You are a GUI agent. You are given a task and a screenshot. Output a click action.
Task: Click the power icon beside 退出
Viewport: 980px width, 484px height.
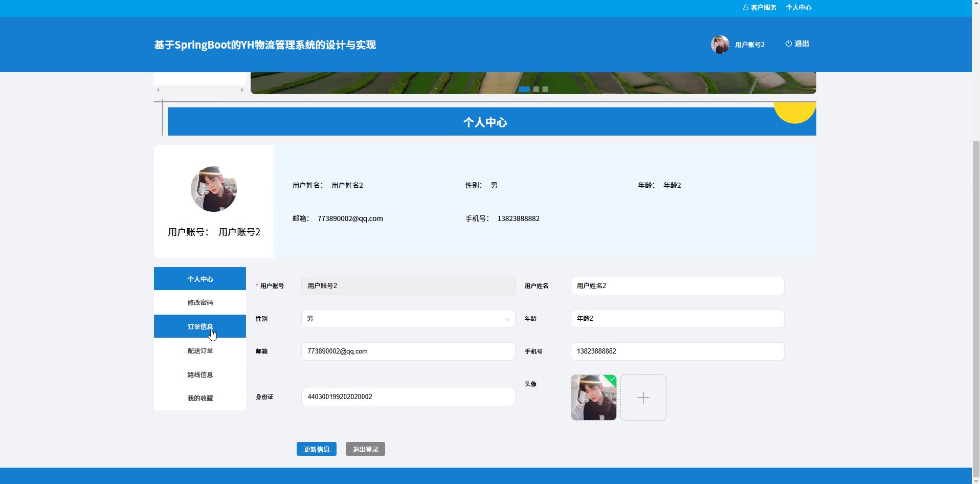(788, 44)
